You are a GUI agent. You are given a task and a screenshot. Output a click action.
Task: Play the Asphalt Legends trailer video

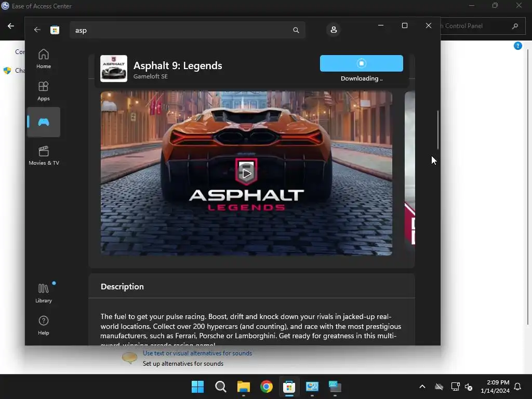pos(246,174)
